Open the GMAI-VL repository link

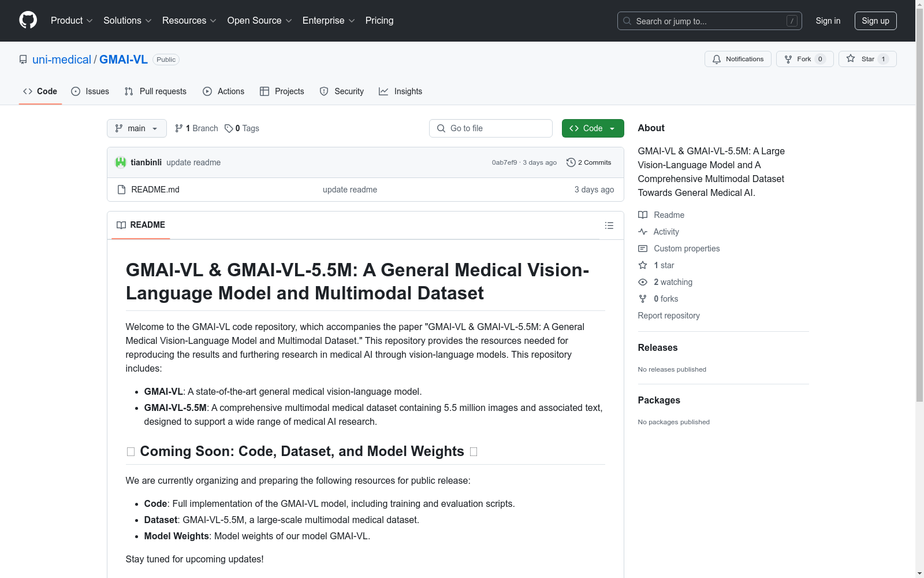124,60
